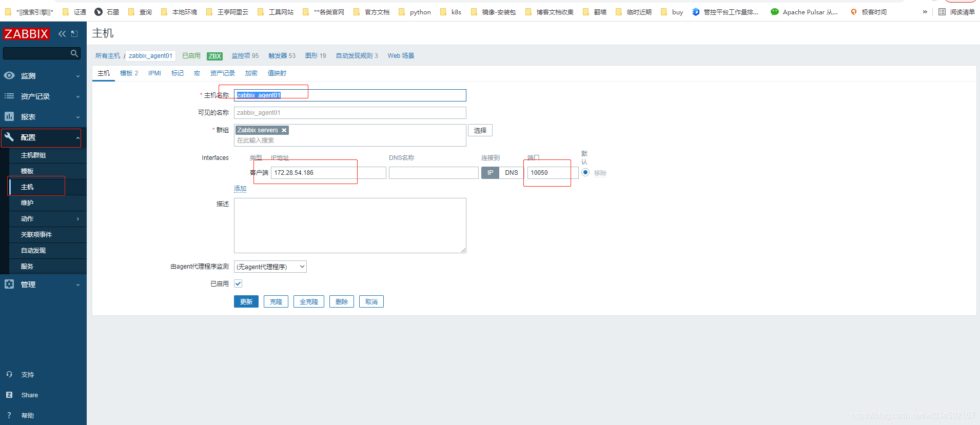Click the 添加 interface link
980x425 pixels.
click(x=240, y=189)
